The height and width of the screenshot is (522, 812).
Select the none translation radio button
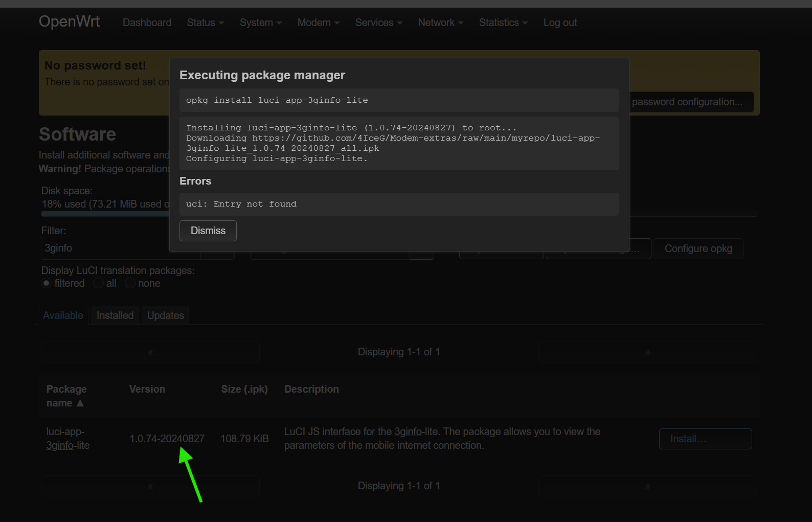click(x=130, y=283)
